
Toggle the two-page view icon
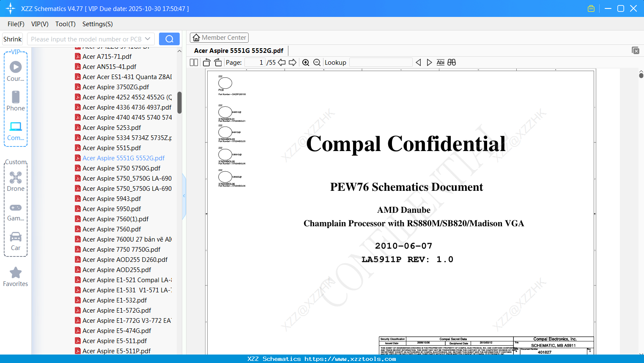(194, 63)
